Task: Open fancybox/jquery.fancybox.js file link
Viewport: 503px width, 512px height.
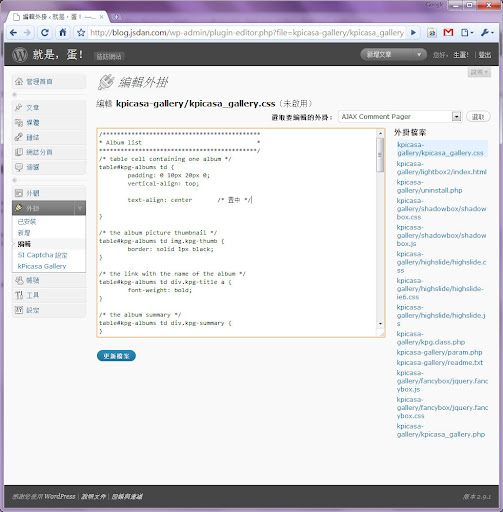Action: [442, 381]
